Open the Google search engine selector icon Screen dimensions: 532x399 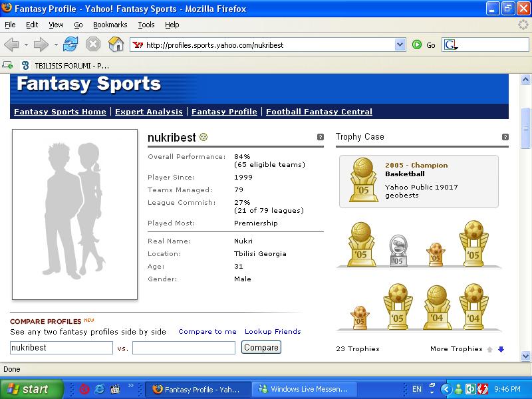pyautogui.click(x=452, y=45)
